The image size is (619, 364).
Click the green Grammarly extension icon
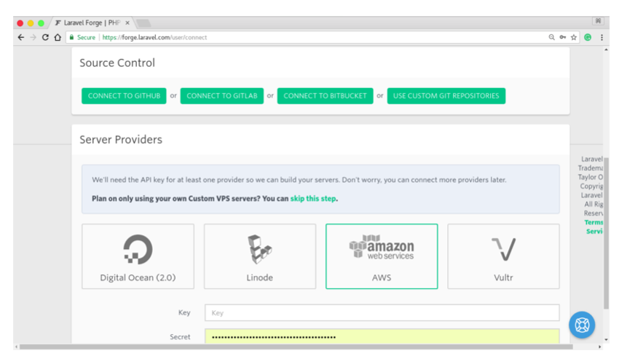588,37
